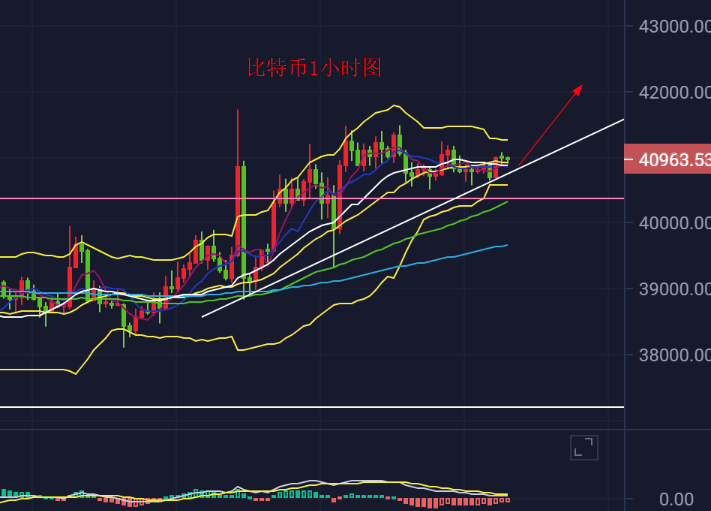Click the 0.00 indicator axis label
The image size is (711, 511).
677,499
